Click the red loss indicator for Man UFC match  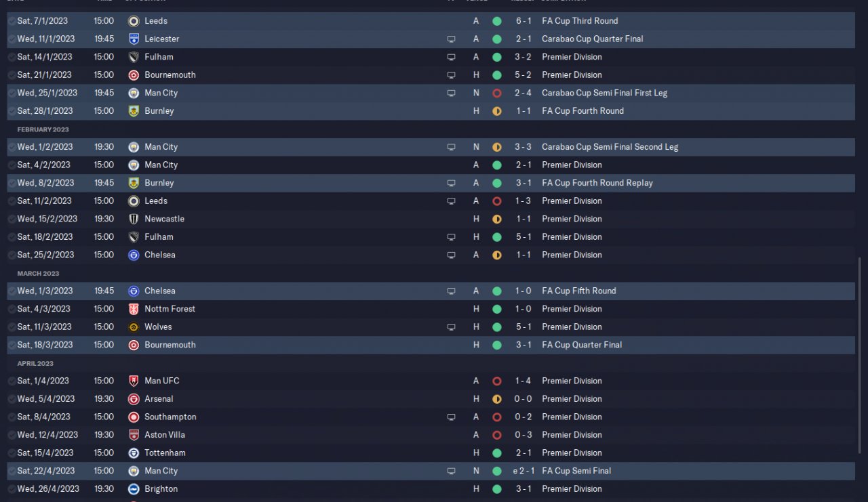click(497, 381)
